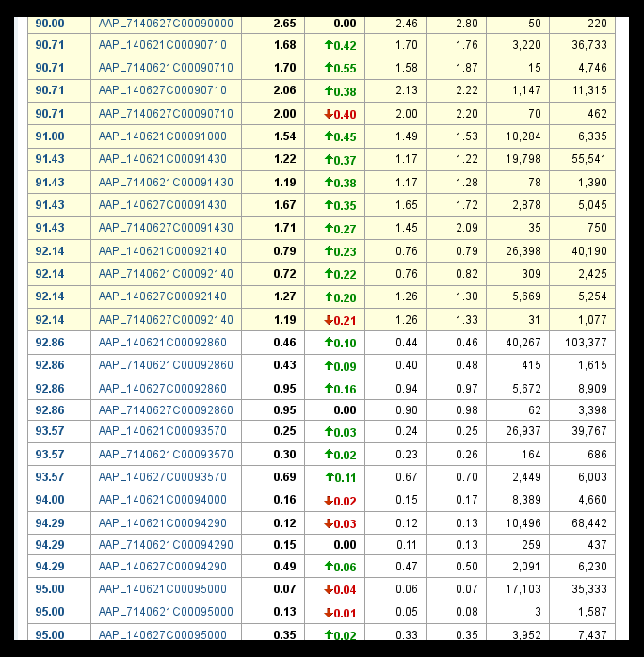Click the AAPL7140621C00095000 symbol link
This screenshot has width=644, height=657.
[x=166, y=611]
